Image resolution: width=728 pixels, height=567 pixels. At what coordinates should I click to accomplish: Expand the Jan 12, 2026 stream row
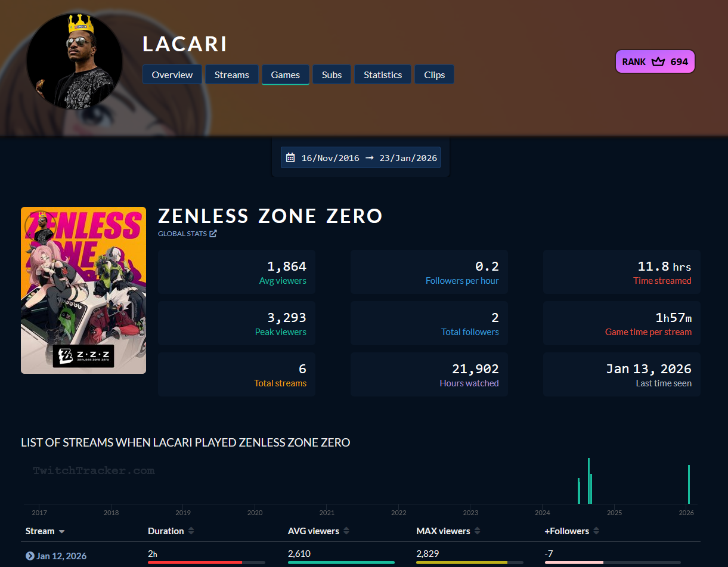point(30,556)
